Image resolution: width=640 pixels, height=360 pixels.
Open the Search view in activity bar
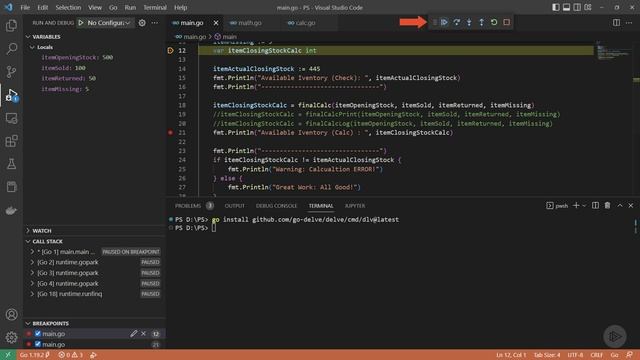pyautogui.click(x=11, y=49)
